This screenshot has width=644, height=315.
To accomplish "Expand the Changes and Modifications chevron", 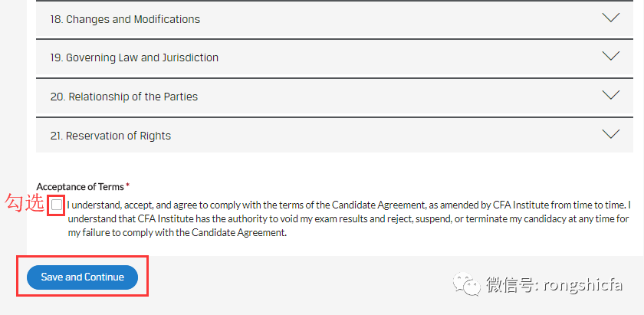I will tap(610, 18).
